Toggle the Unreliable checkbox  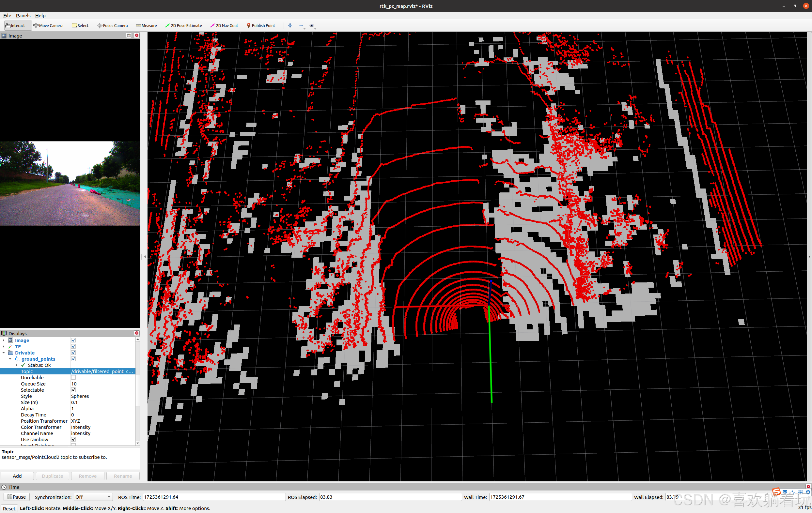coord(73,378)
